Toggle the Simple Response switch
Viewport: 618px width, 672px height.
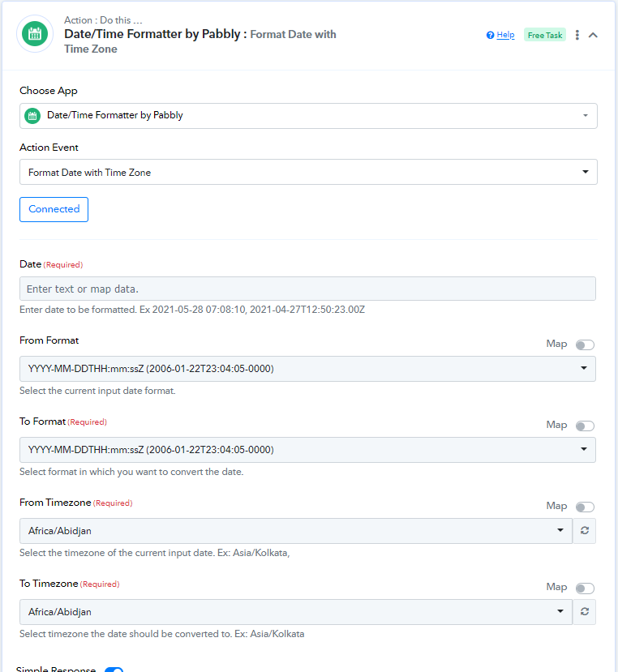(114, 670)
